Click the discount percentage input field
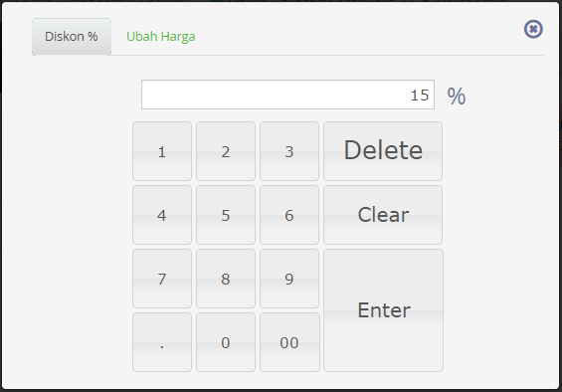This screenshot has height=392, width=562. click(287, 95)
